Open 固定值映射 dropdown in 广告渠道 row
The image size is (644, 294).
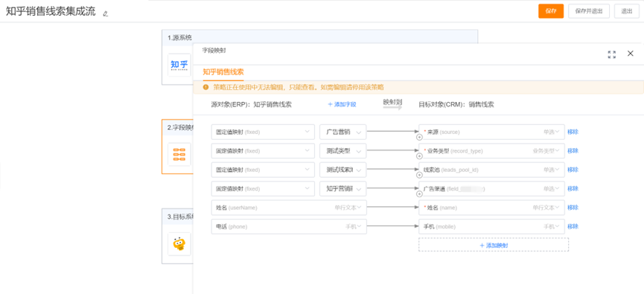[x=263, y=188]
